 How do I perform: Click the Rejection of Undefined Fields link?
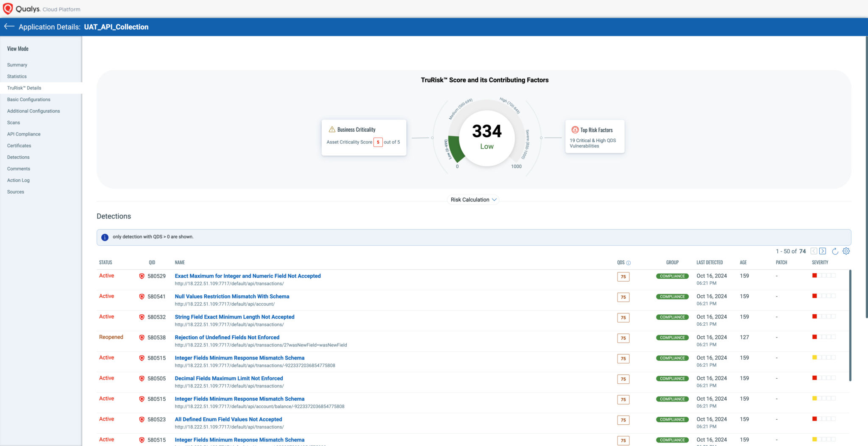(x=227, y=337)
